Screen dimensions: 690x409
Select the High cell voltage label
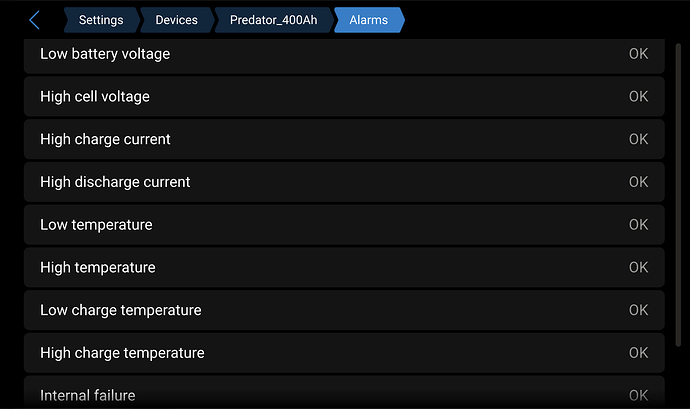(x=95, y=97)
